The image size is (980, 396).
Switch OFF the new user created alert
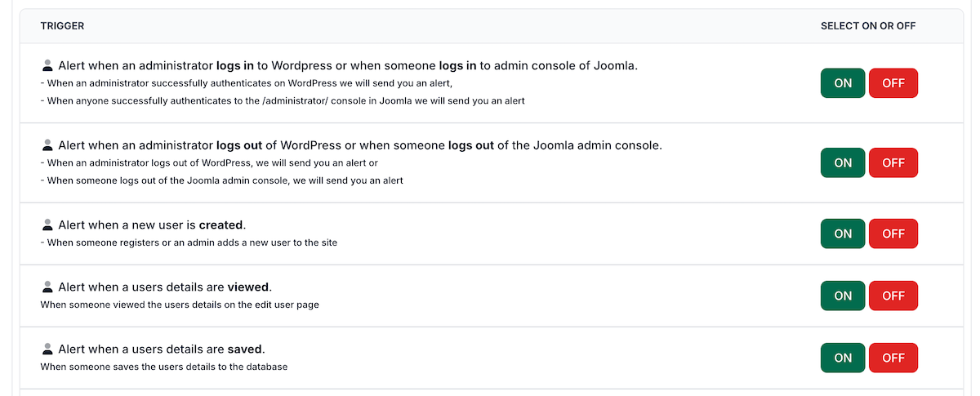(x=893, y=234)
